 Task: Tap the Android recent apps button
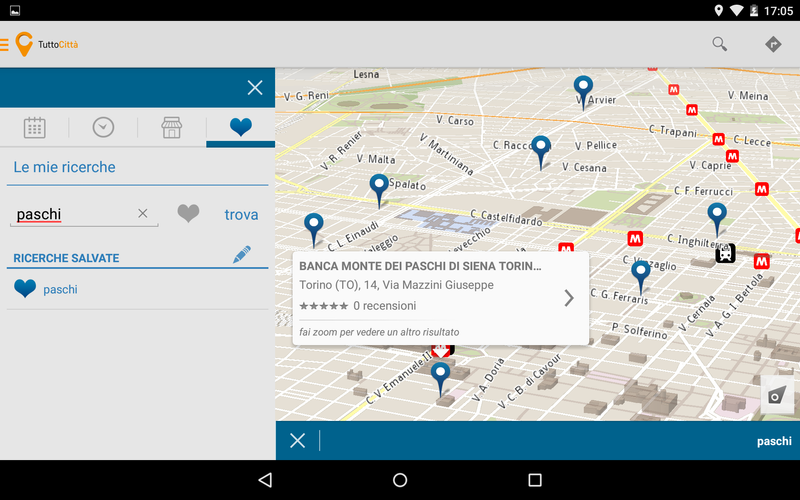(x=535, y=480)
